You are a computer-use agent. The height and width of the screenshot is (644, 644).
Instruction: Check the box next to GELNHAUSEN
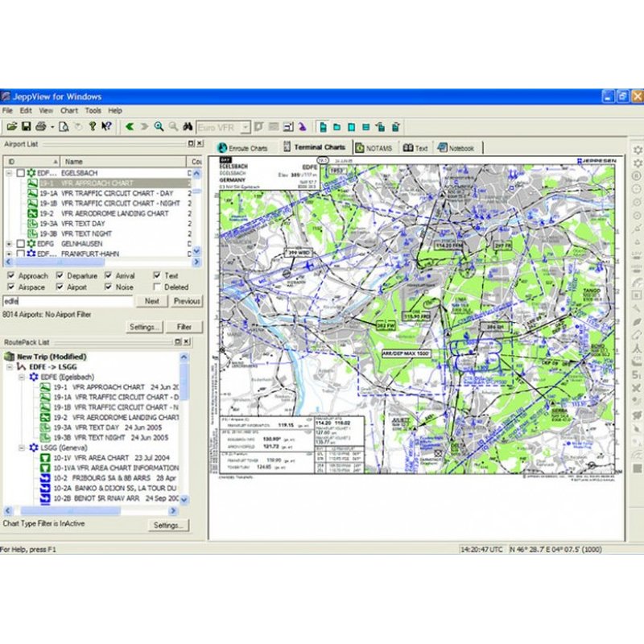click(21, 244)
